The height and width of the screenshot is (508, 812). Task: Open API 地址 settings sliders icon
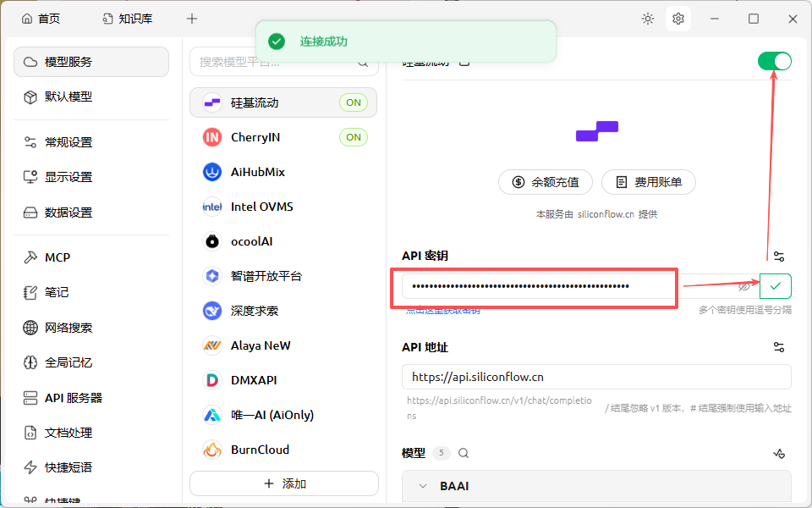(x=779, y=347)
